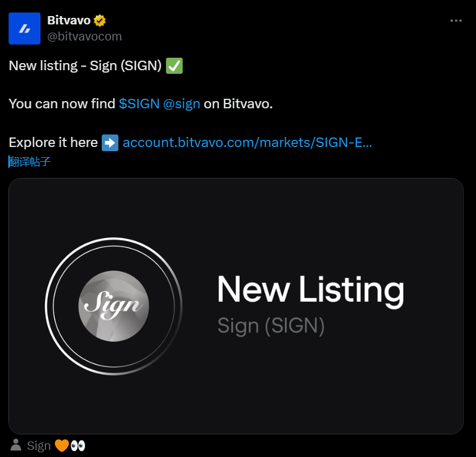Viewport: 476px width, 457px height.
Task: Click the orange heart emoji in the reply
Action: pos(62,445)
